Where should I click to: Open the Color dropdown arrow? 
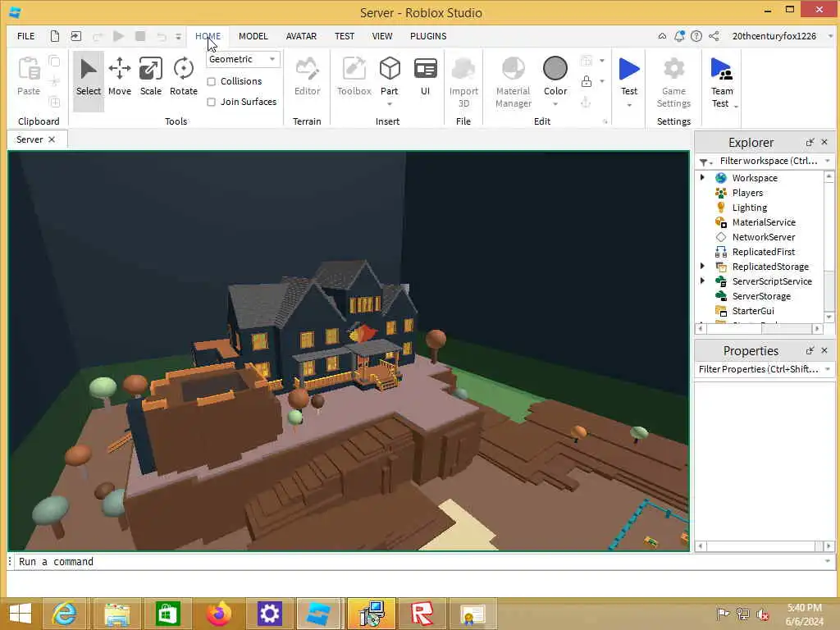tap(555, 104)
